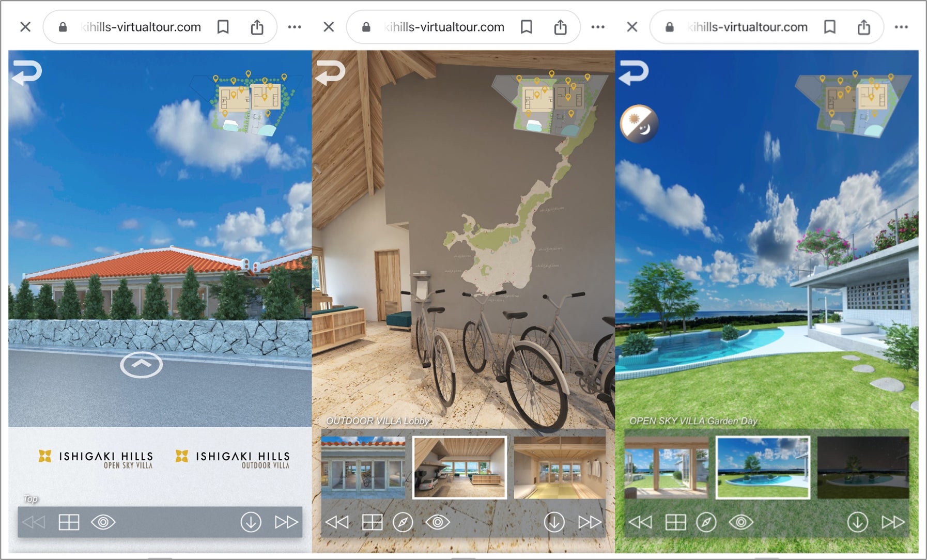Open Ishigaki Hills Outdoor Villa logo
Viewport: 927px width, 560px height.
click(233, 459)
